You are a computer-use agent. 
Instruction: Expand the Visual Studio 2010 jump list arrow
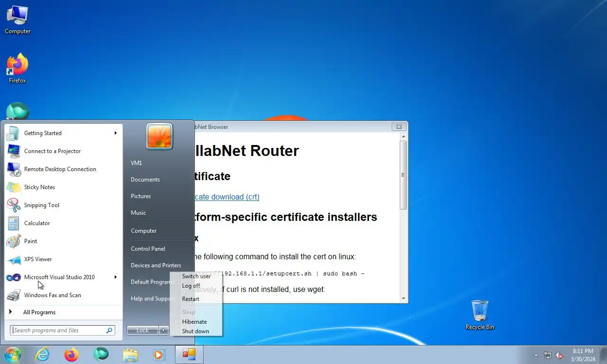click(x=115, y=277)
